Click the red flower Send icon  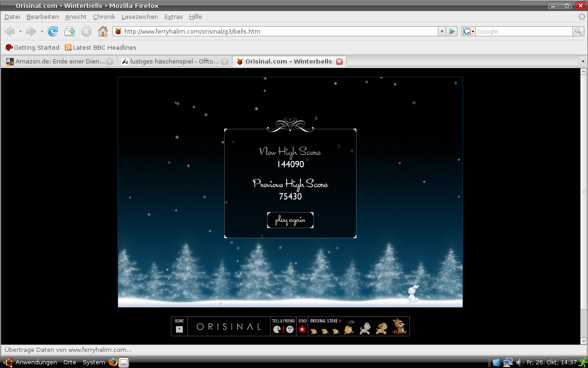click(302, 329)
